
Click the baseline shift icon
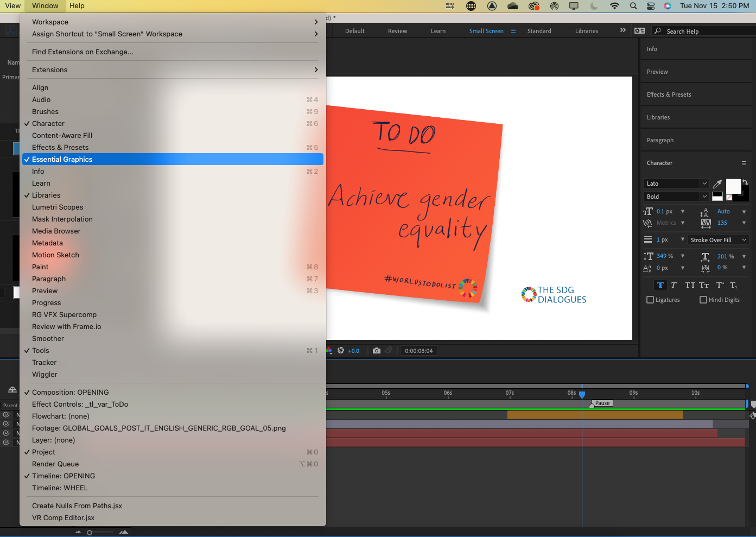[647, 268]
